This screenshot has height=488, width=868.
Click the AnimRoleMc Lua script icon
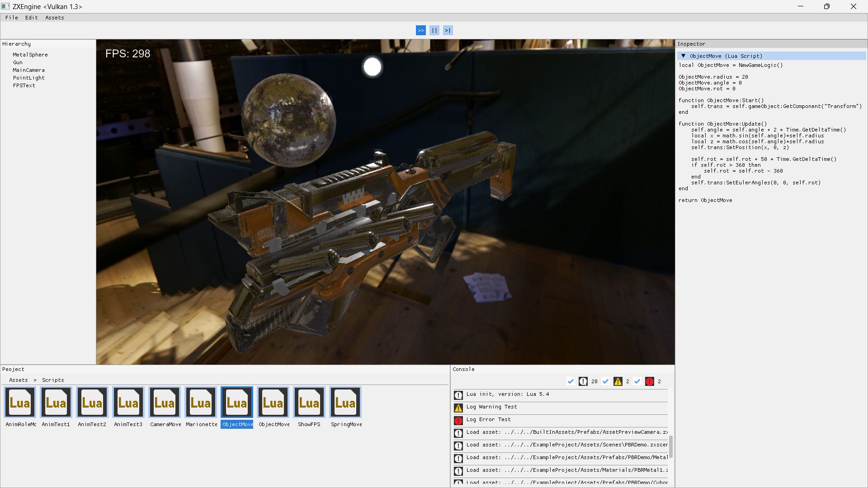tap(20, 402)
